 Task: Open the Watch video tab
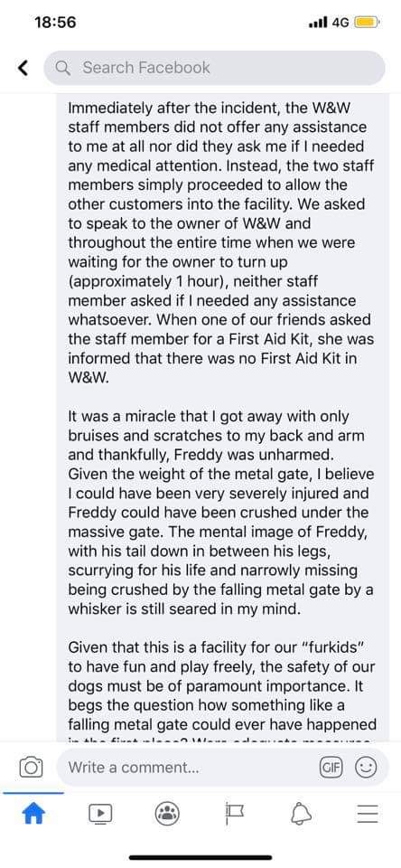100,813
